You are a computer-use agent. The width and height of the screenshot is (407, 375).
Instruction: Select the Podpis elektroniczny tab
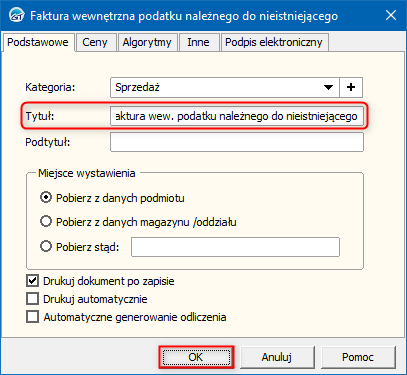click(274, 42)
